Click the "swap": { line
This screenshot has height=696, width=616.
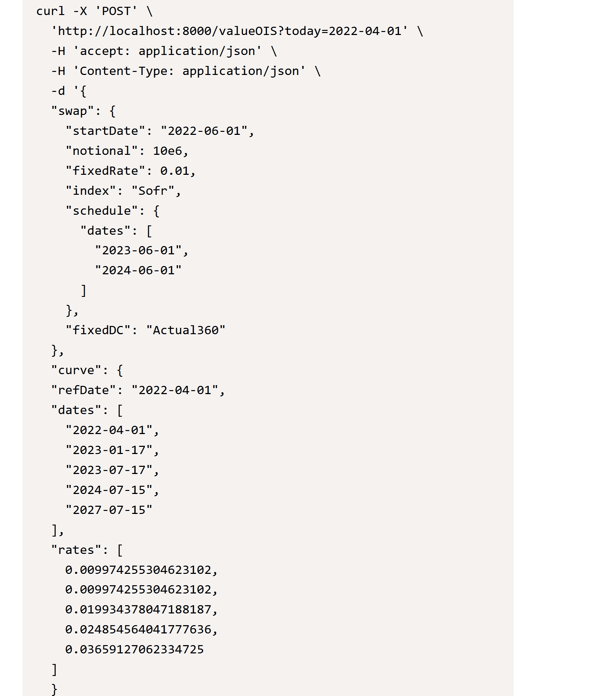point(83,111)
